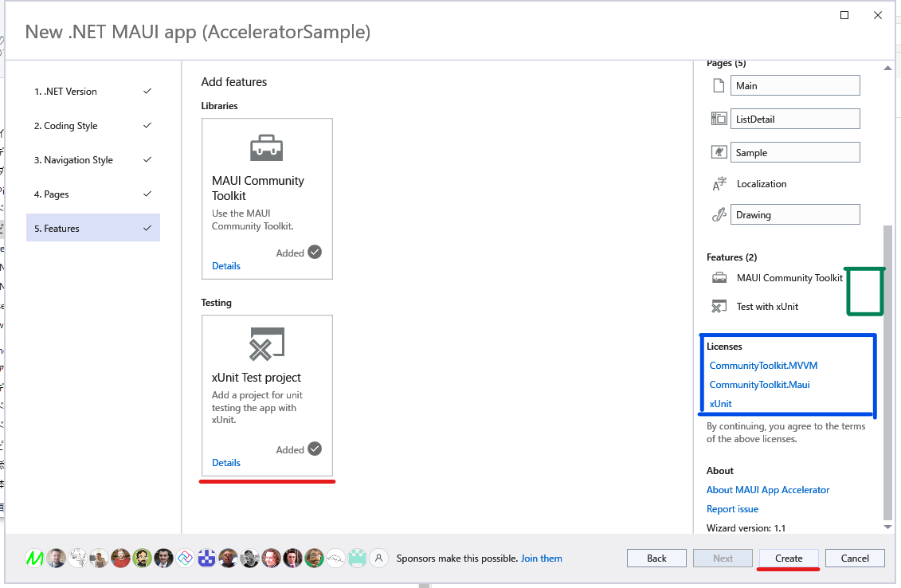Click the blue pixel-pattern sponsor avatar
The image size is (901, 588).
(x=206, y=558)
